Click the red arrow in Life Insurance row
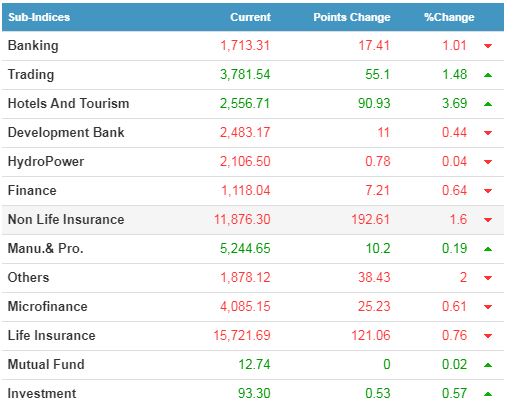The image size is (515, 408). pos(488,336)
